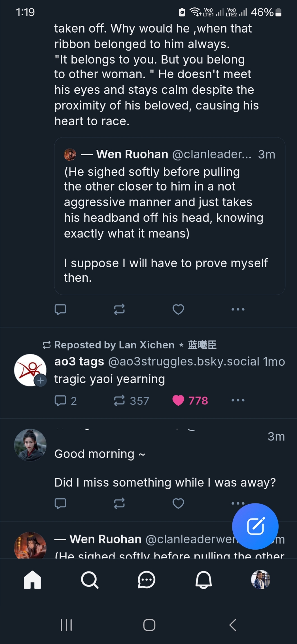Open more options for the ao3 tags post
The width and height of the screenshot is (297, 644).
point(238,400)
